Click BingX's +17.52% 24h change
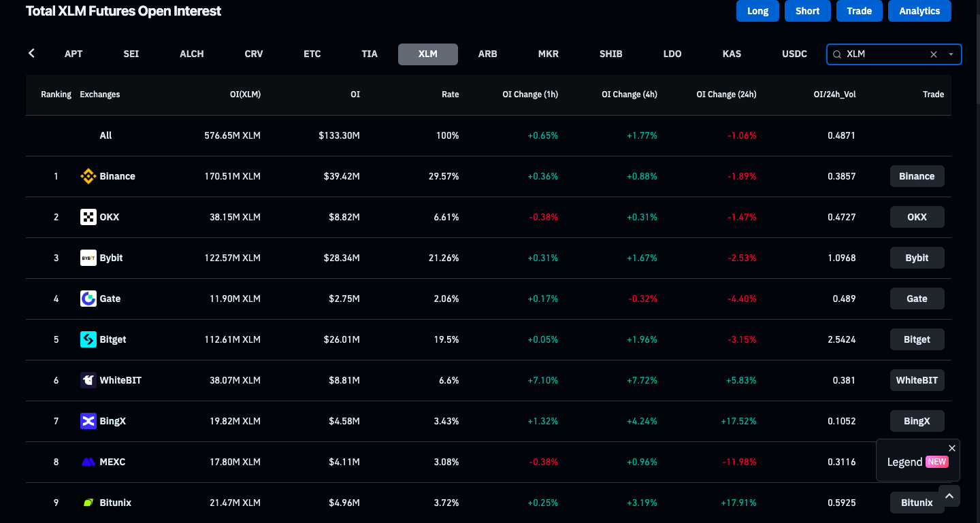980x523 pixels. point(738,421)
